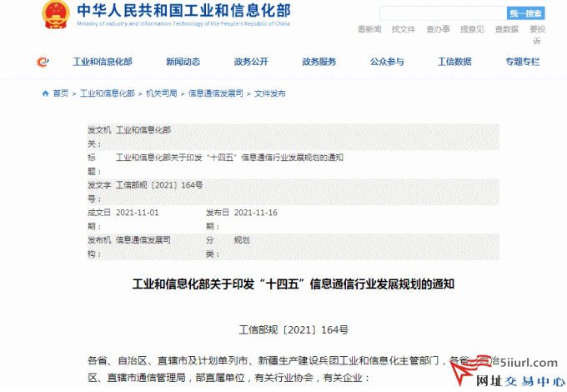Open 政务公开 navigation menu item

[x=251, y=62]
